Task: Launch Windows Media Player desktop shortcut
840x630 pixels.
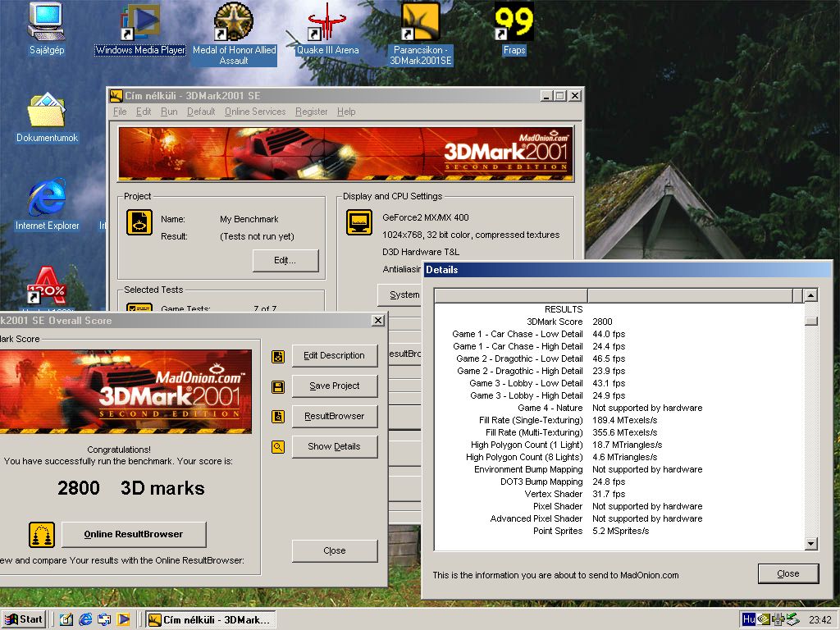Action: [x=139, y=30]
